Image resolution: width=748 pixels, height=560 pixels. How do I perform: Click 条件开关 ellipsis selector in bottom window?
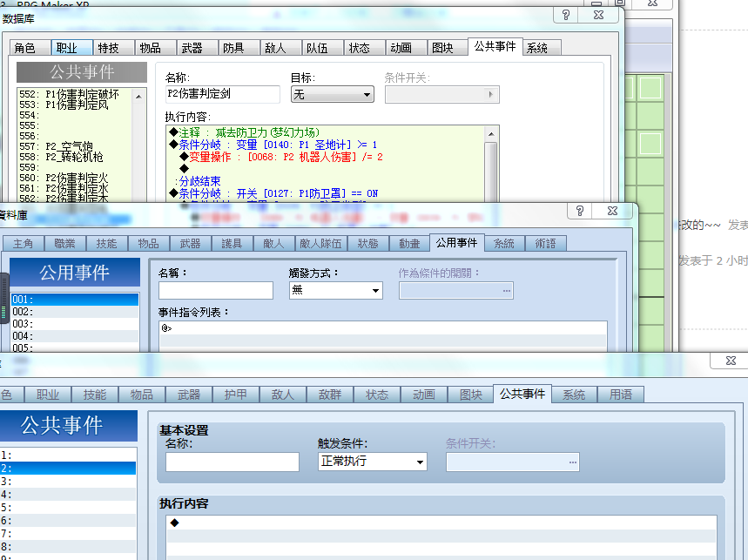click(572, 462)
